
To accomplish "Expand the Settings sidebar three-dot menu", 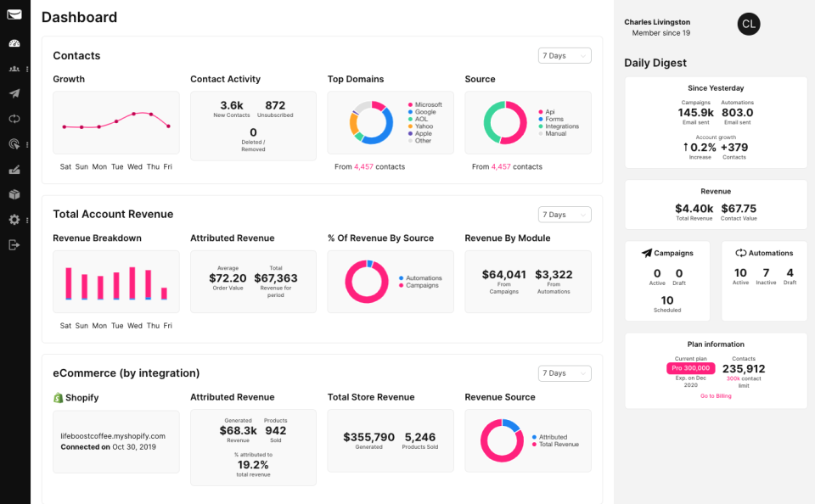I will [x=28, y=219].
